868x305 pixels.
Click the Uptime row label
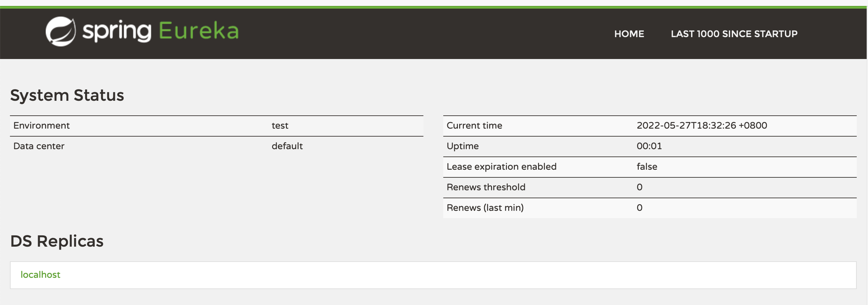coord(462,146)
